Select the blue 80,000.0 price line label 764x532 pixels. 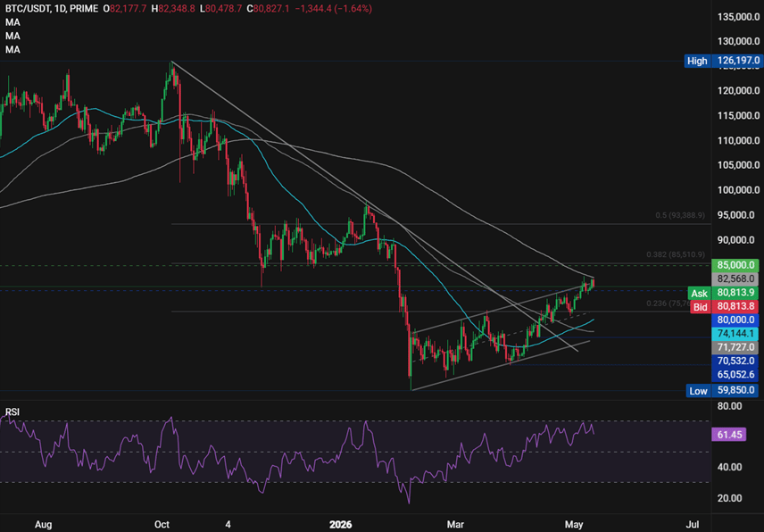(735, 320)
